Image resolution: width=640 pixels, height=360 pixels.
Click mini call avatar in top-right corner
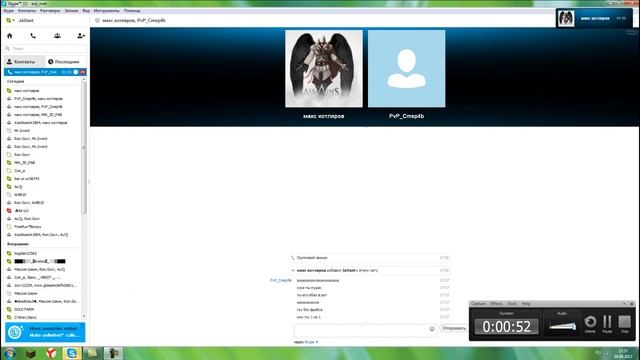click(x=566, y=18)
